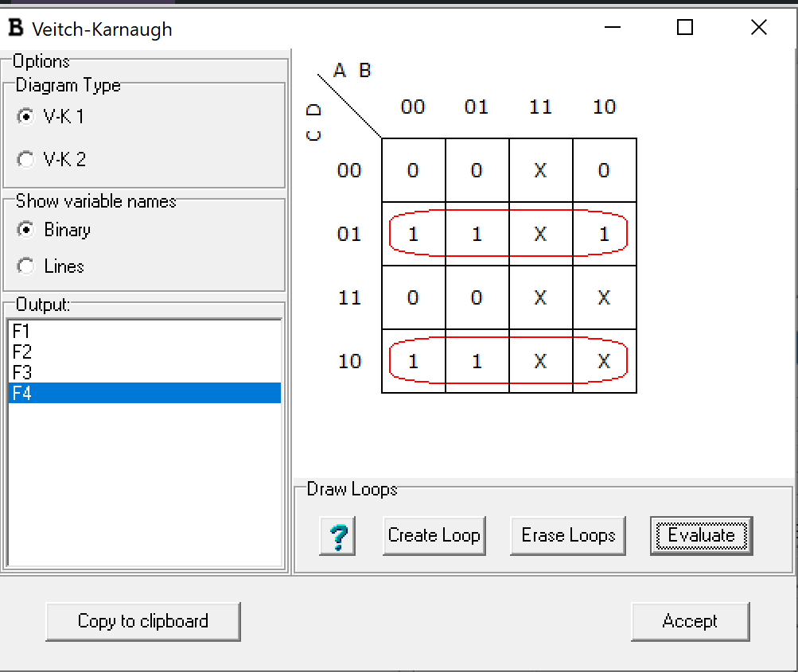The width and height of the screenshot is (798, 672).
Task: Click the Erase Loops button
Action: pyautogui.click(x=568, y=536)
